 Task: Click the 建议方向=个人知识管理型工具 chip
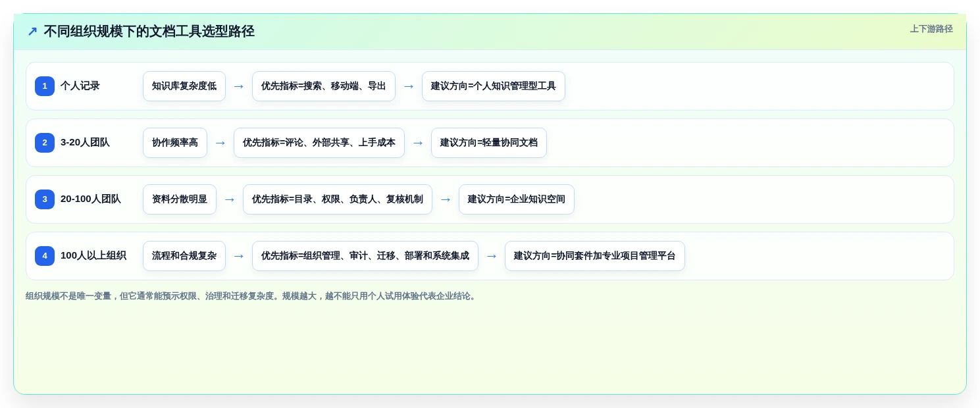(494, 86)
